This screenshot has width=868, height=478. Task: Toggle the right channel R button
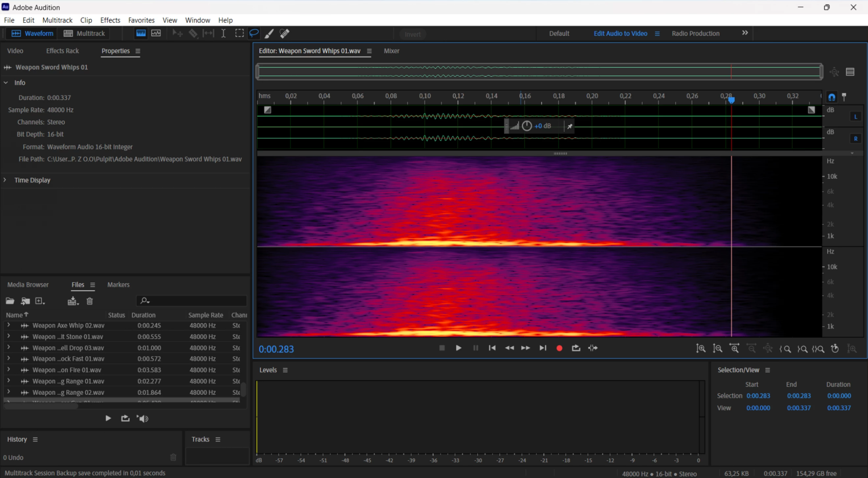click(x=856, y=139)
